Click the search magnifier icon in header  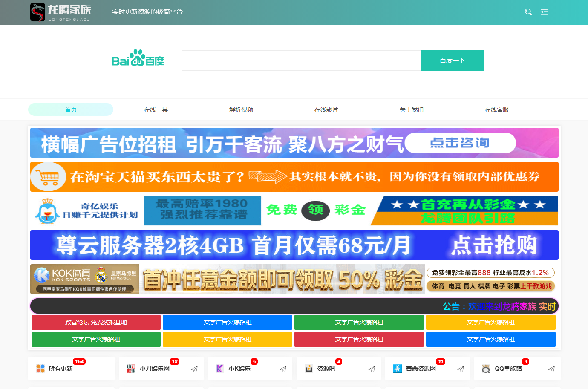pyautogui.click(x=528, y=12)
